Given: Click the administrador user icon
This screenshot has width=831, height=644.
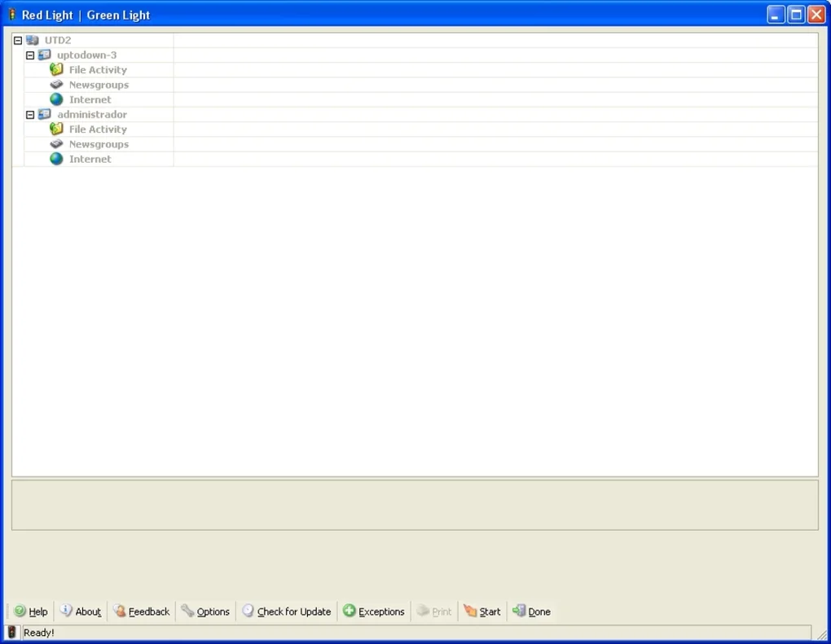Looking at the screenshot, I should [x=45, y=115].
